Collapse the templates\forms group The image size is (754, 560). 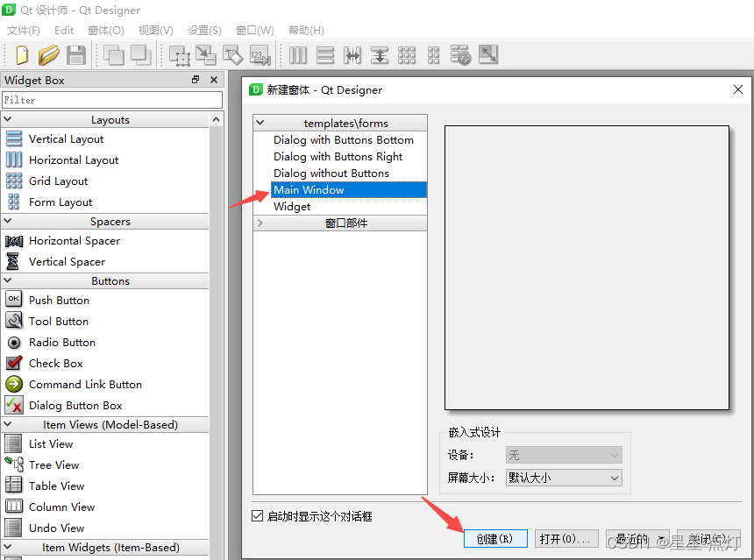coord(260,123)
